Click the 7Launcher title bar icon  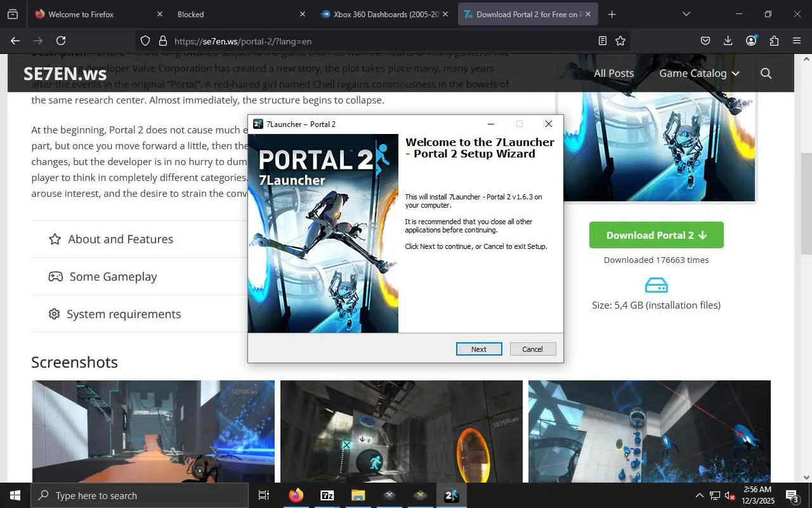[x=258, y=124]
